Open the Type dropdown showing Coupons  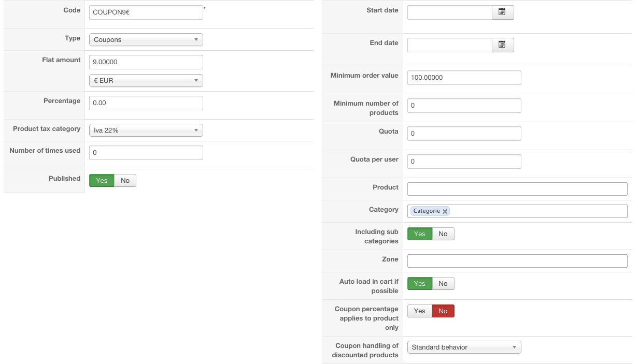pos(146,40)
